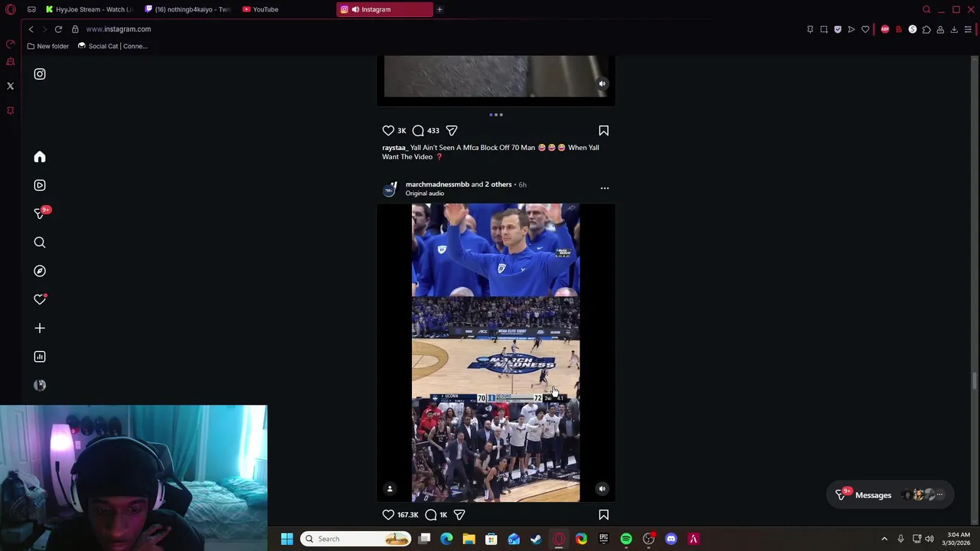Open the 'New folder' bookmark
The width and height of the screenshot is (980, 551).
pos(47,46)
